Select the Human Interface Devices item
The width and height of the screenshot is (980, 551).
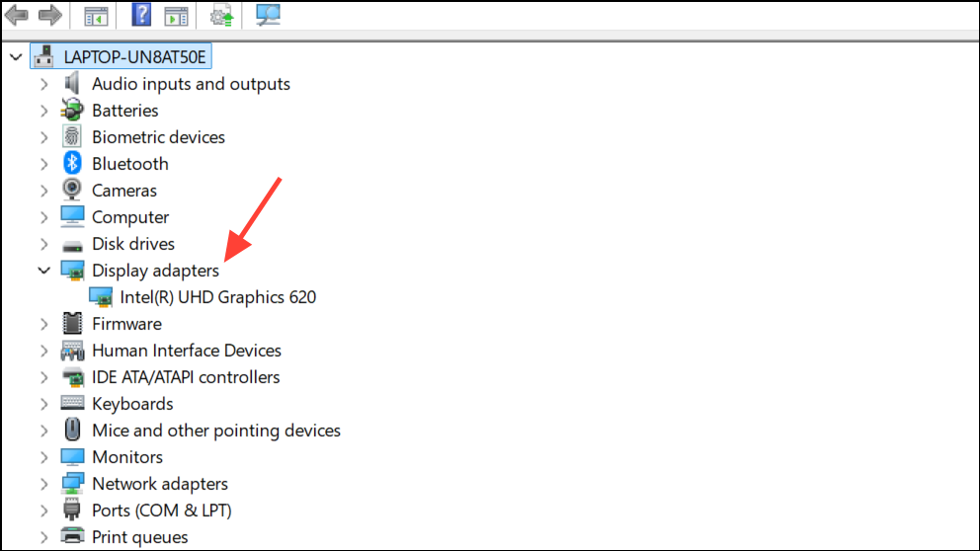pyautogui.click(x=187, y=351)
